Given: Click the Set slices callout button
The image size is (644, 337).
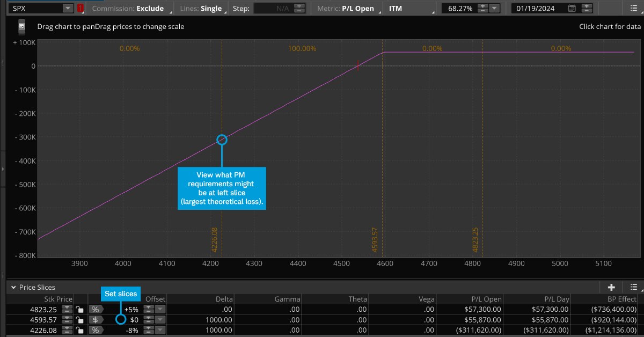Looking at the screenshot, I should (120, 294).
